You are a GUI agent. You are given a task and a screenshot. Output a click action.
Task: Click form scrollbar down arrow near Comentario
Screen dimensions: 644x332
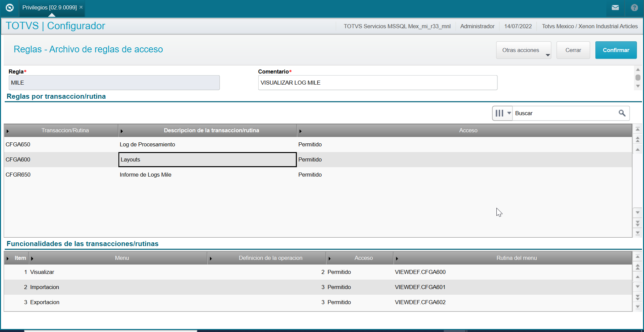(638, 86)
